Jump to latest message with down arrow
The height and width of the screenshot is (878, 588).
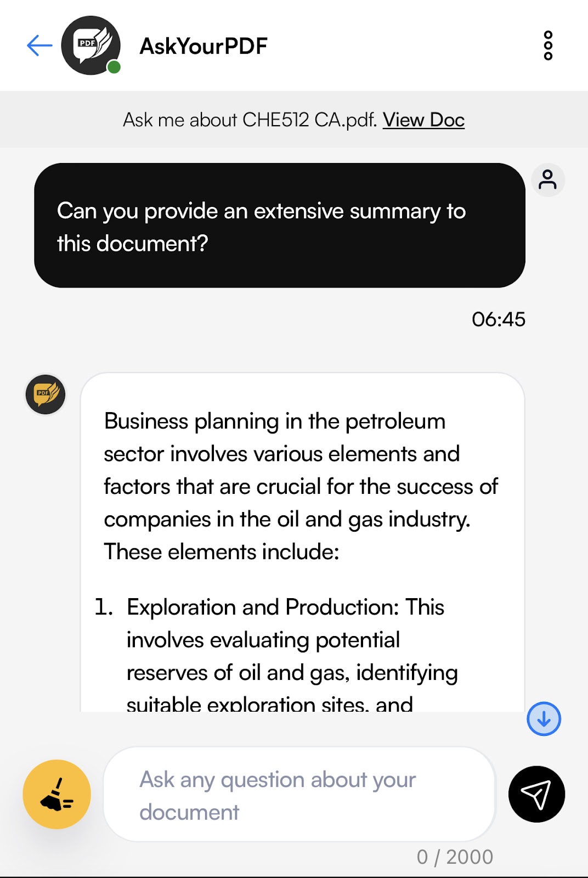(544, 719)
